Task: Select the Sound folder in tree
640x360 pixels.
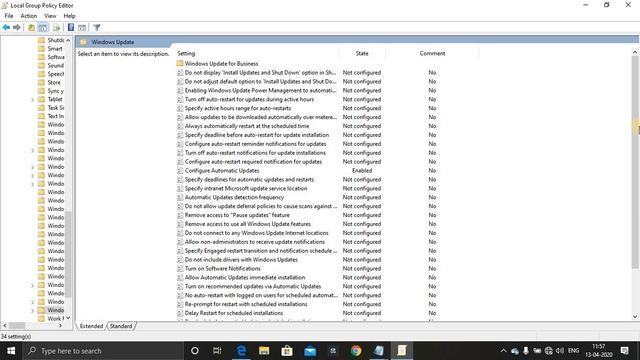Action: (x=56, y=65)
